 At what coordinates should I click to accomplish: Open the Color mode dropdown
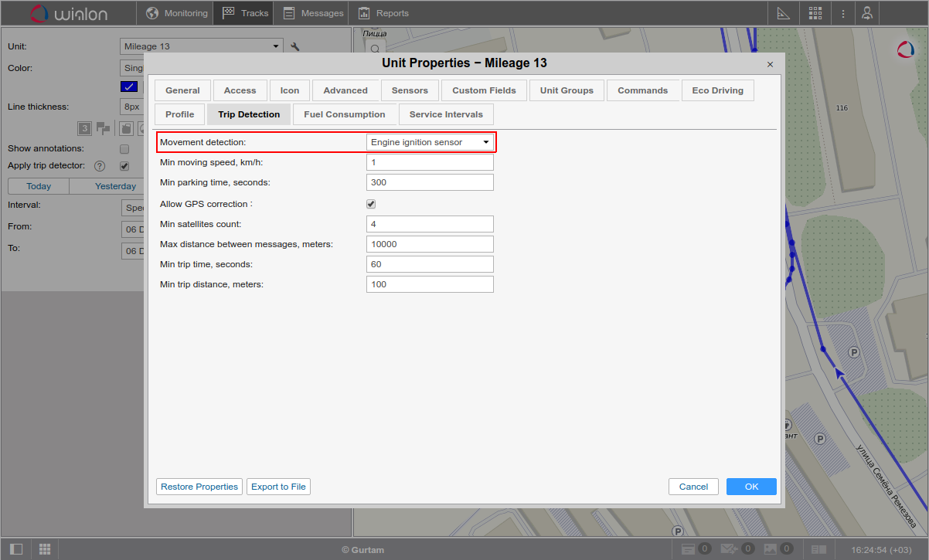coord(132,68)
